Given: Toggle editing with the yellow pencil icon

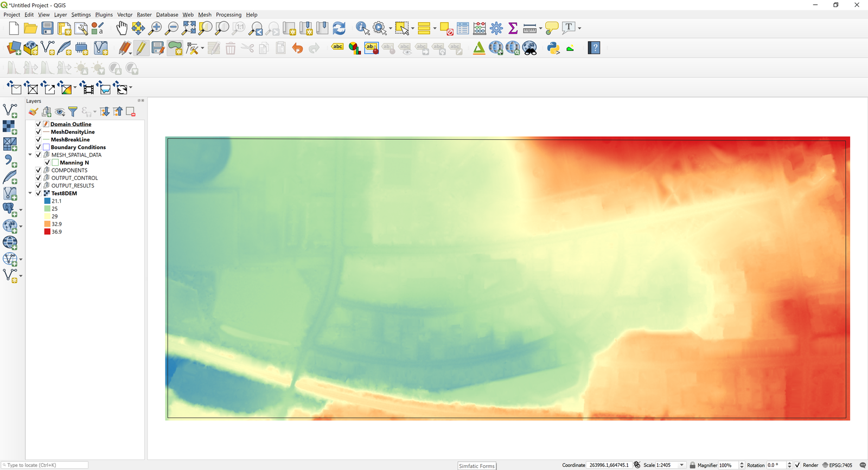Looking at the screenshot, I should (141, 48).
